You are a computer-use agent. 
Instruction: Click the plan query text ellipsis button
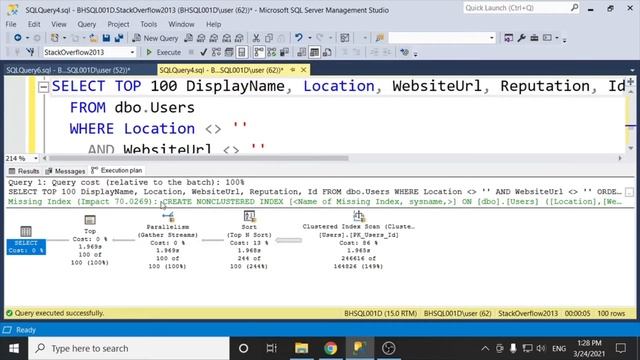point(629,192)
